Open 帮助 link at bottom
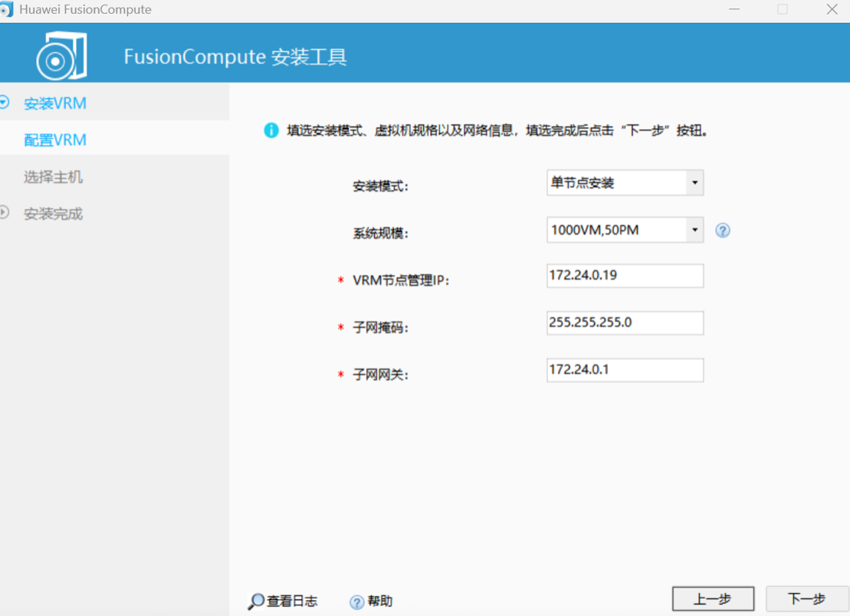This screenshot has height=616, width=850. pos(379,601)
